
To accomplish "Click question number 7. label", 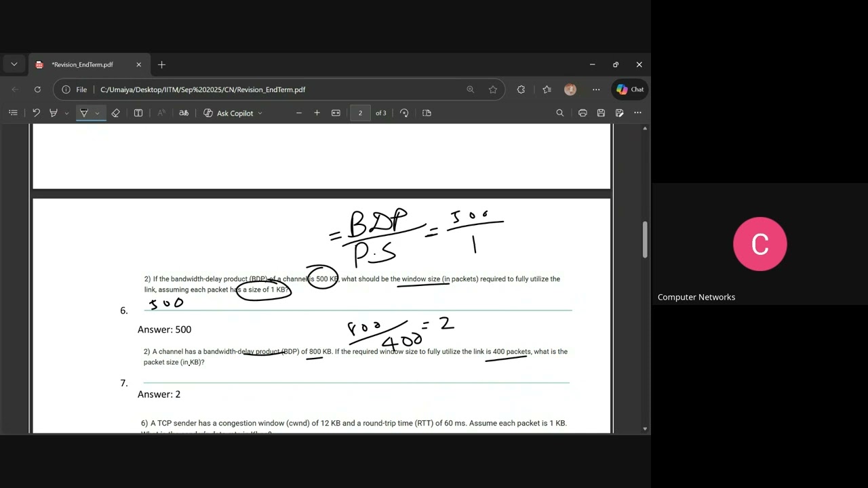I will [x=124, y=383].
